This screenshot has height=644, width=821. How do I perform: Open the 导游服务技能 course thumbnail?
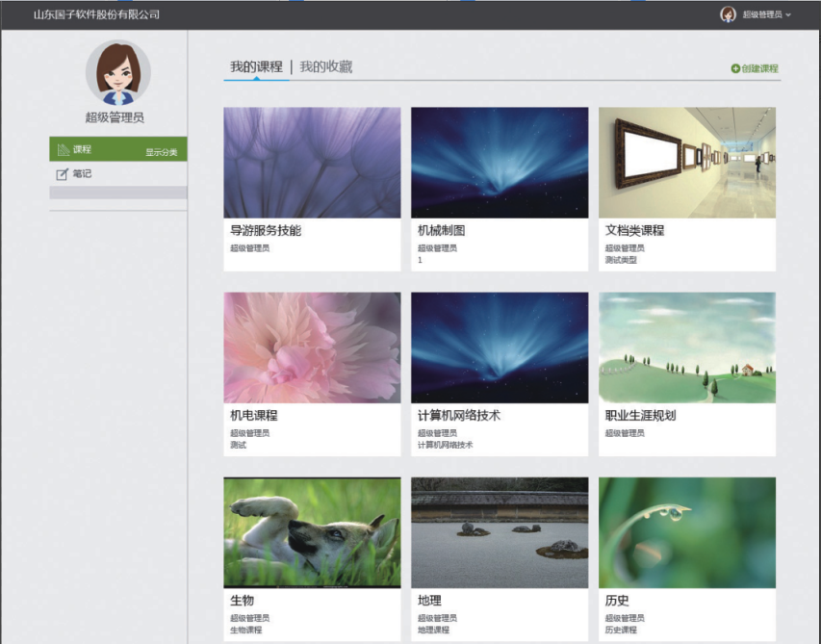312,163
